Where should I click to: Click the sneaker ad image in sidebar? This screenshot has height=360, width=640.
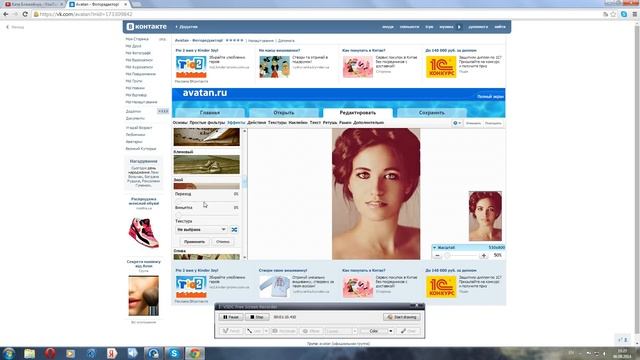pyautogui.click(x=144, y=232)
